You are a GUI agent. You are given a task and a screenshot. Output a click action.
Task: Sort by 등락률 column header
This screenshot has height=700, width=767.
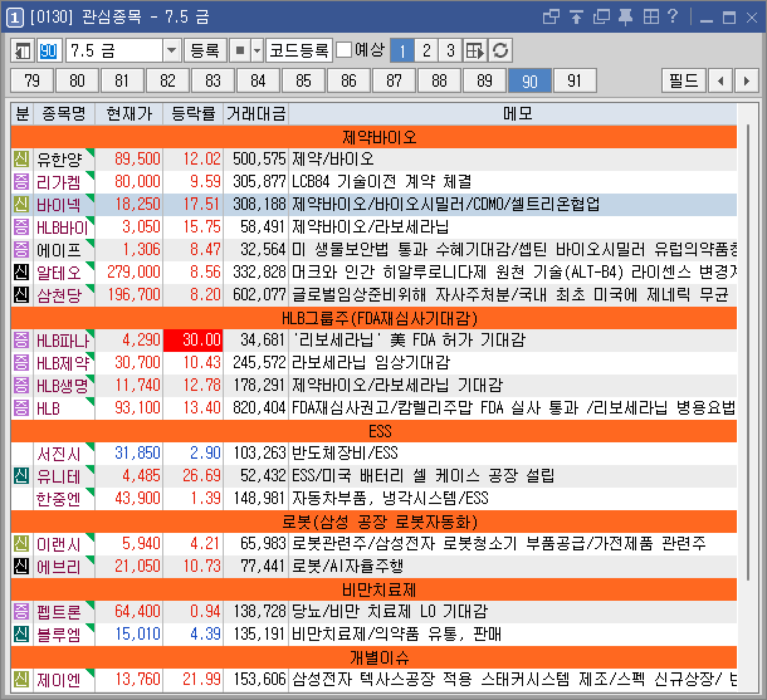193,114
